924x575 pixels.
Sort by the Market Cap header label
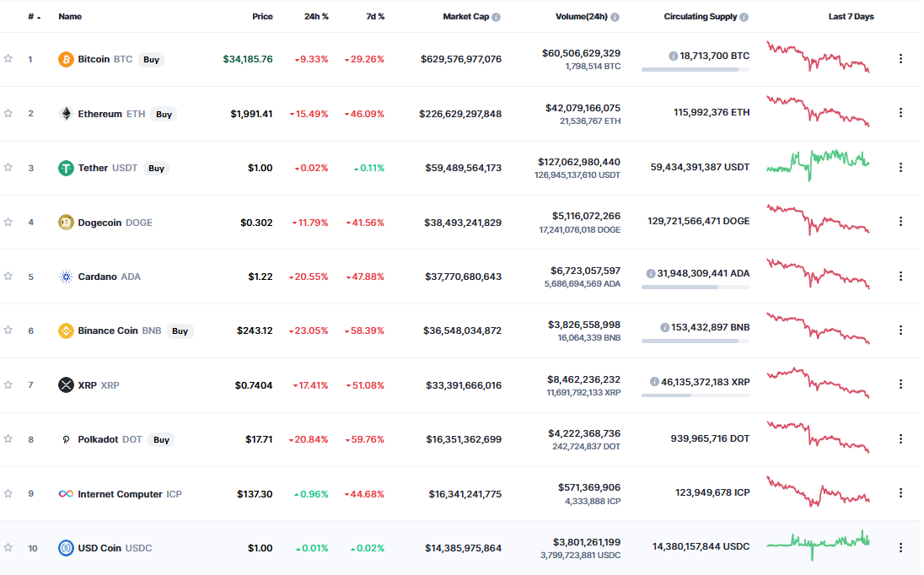coord(466,17)
